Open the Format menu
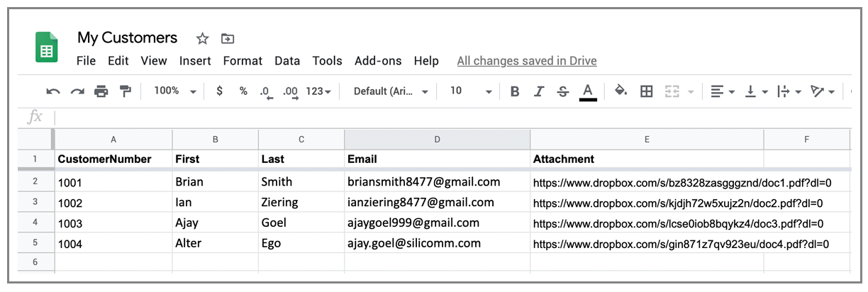 pos(243,61)
